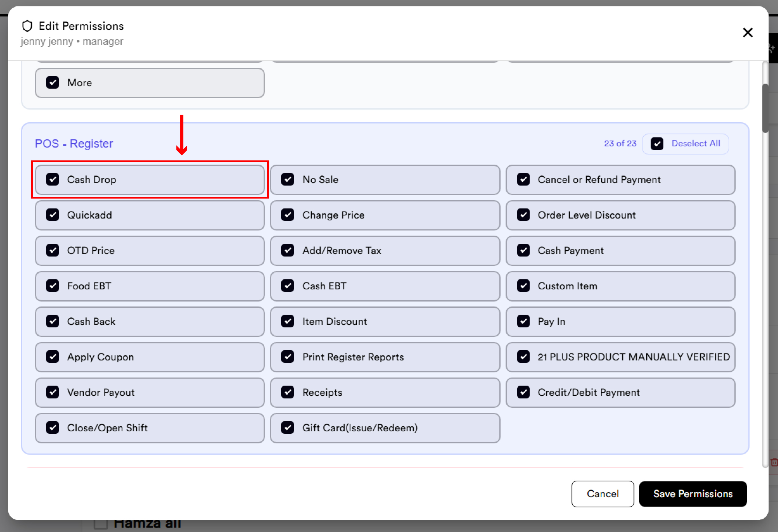Click the POS - Register section heading
The height and width of the screenshot is (532, 778).
(x=74, y=143)
